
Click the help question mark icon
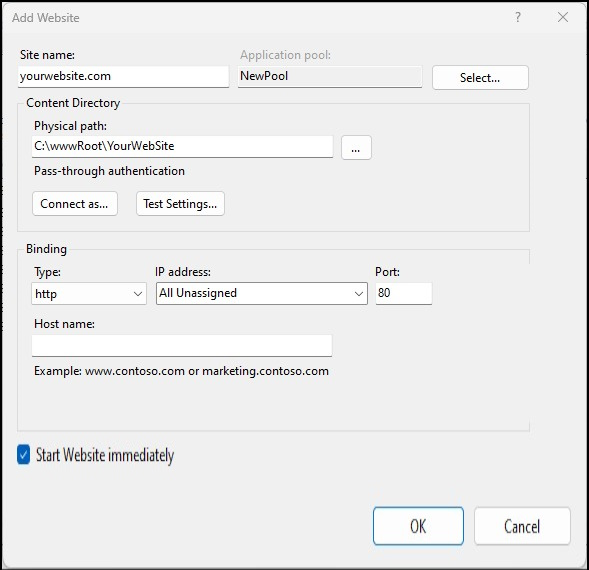(518, 17)
